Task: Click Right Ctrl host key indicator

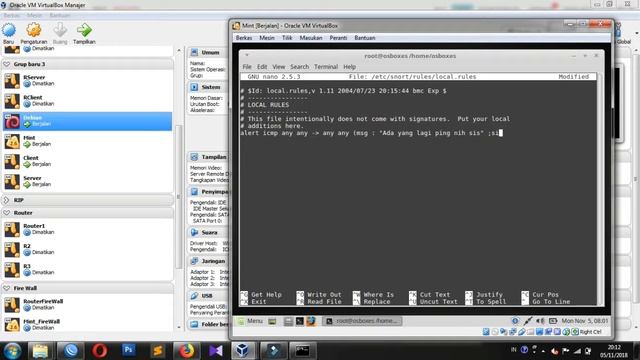Action: point(590,332)
